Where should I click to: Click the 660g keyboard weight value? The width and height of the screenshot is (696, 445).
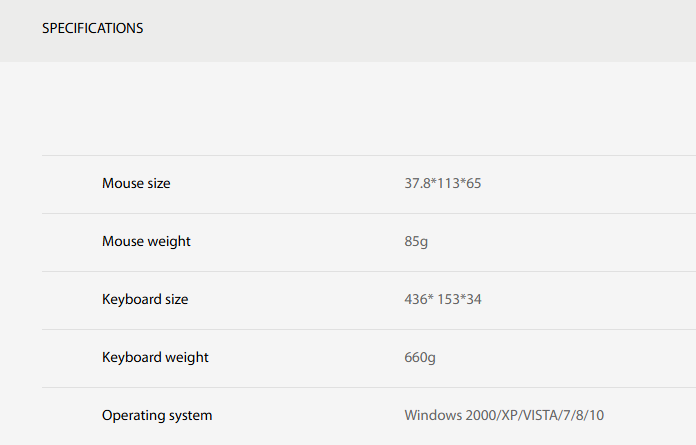[420, 358]
